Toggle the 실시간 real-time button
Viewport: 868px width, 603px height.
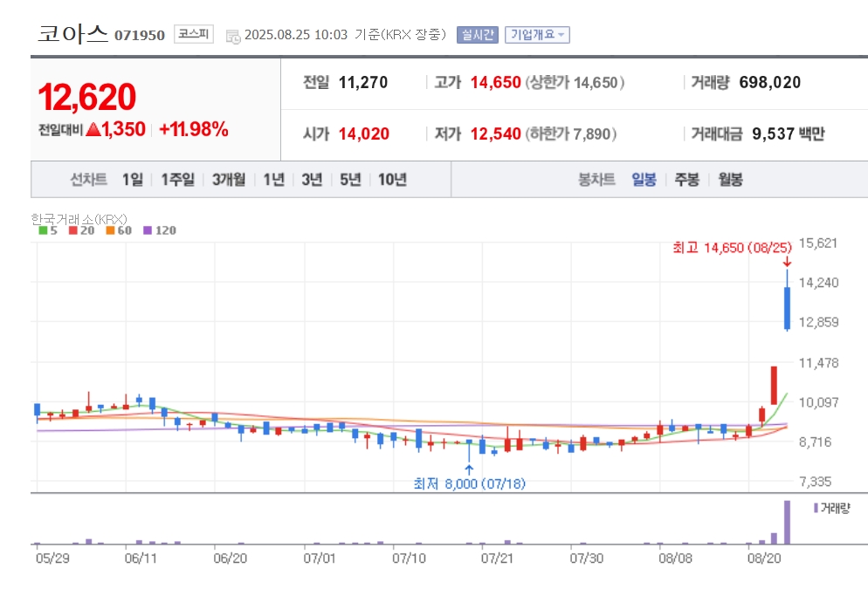click(x=477, y=35)
